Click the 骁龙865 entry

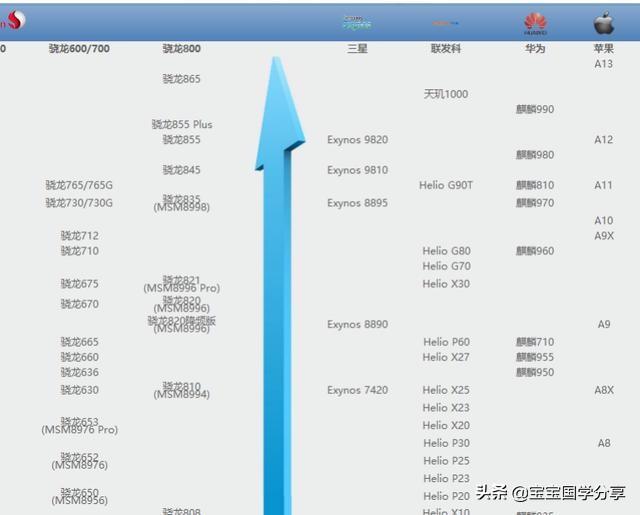point(182,79)
